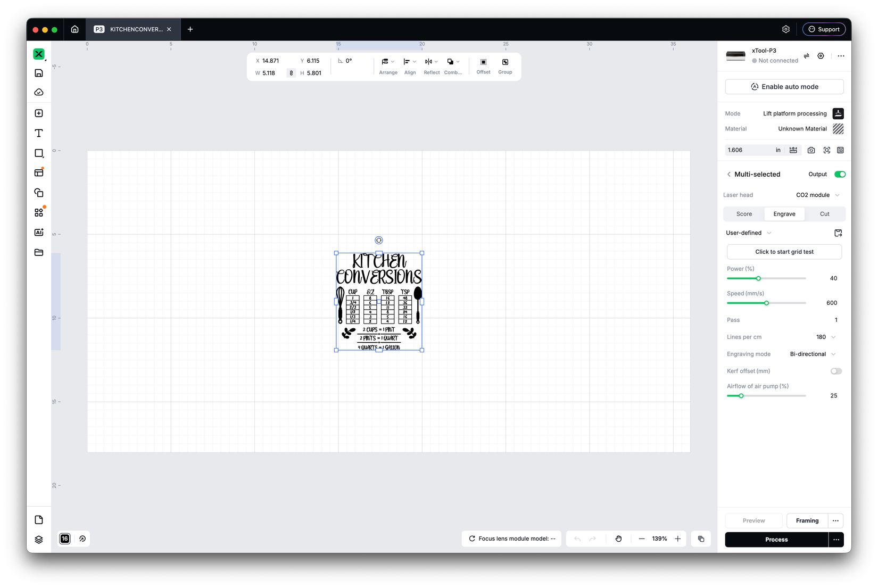Click the Group icon
The image size is (878, 588).
click(505, 66)
